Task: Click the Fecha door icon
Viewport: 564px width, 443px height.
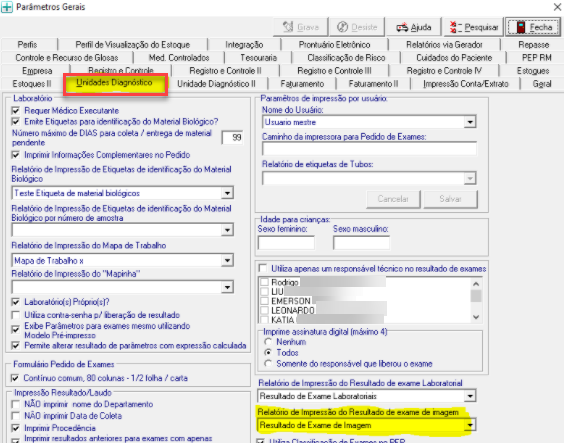Action: (x=520, y=27)
